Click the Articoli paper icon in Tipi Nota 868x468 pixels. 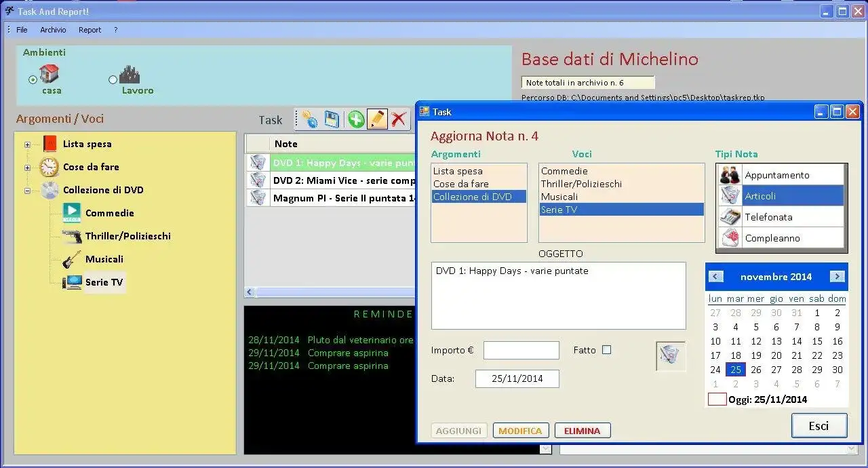pos(730,196)
